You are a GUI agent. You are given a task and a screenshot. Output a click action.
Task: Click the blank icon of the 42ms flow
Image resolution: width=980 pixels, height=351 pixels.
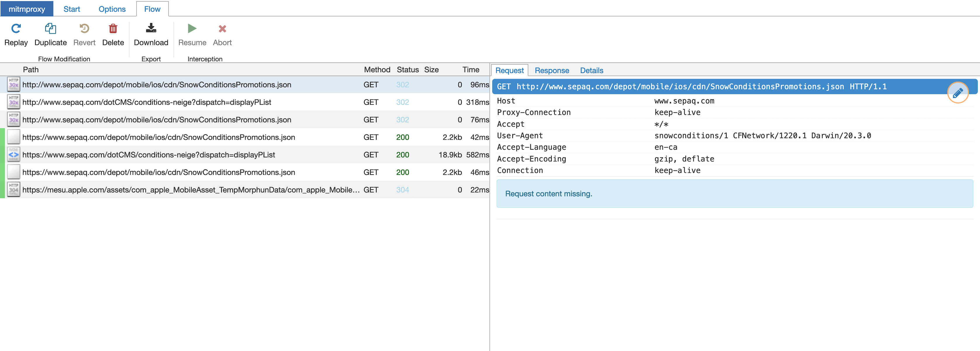pos(14,137)
